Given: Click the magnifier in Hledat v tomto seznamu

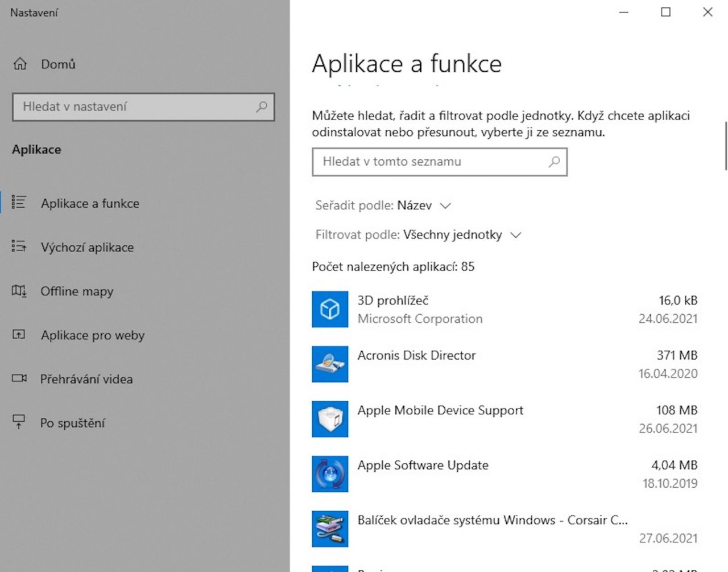Looking at the screenshot, I should coord(554,162).
